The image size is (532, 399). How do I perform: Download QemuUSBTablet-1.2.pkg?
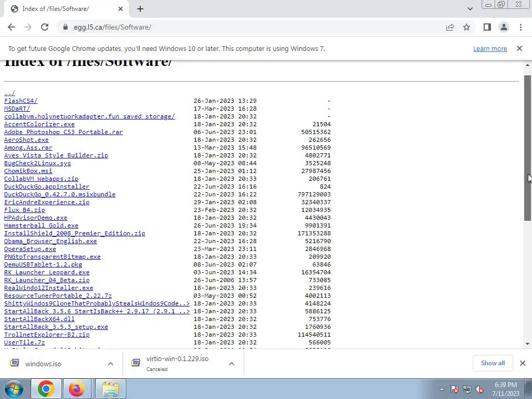(43, 264)
